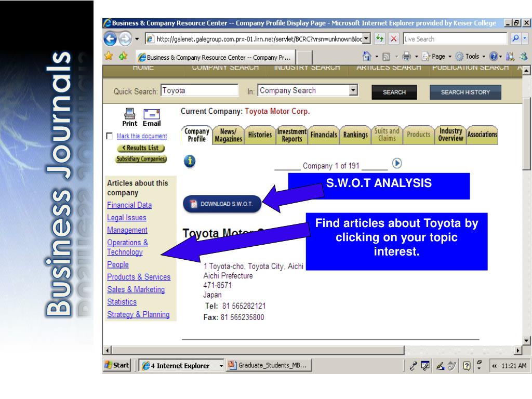Click the Research toolbar icon
The width and height of the screenshot is (532, 399).
tap(510, 56)
